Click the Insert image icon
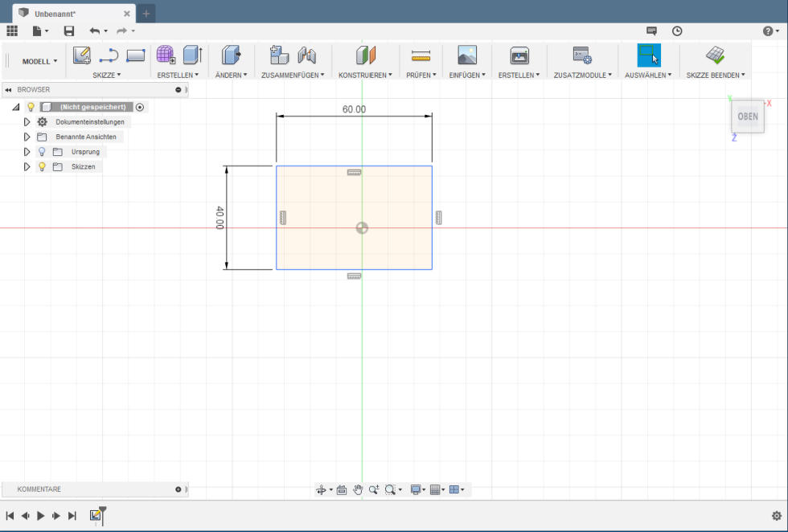This screenshot has height=532, width=788. [467, 55]
